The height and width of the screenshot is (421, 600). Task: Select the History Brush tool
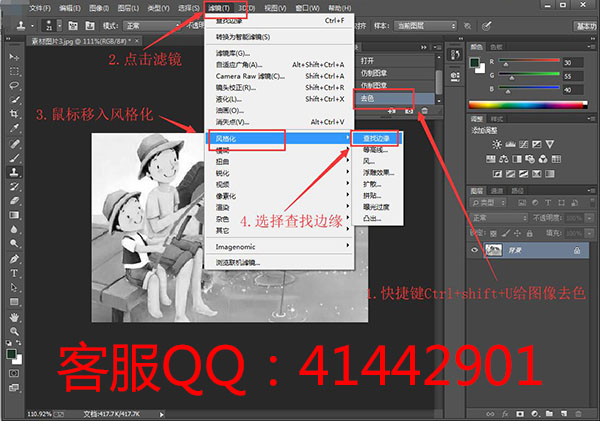(14, 186)
